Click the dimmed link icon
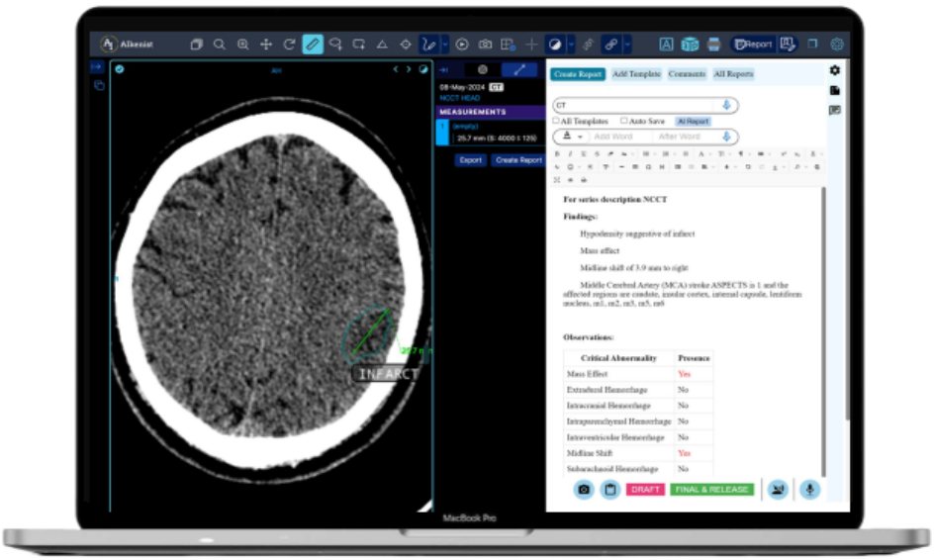This screenshot has height=560, width=934. tap(588, 45)
